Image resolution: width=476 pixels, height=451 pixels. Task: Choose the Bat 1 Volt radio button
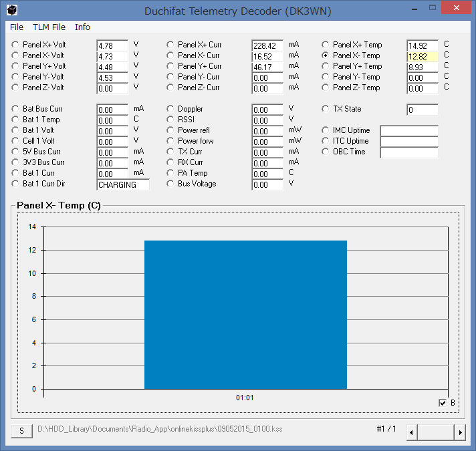click(x=15, y=130)
